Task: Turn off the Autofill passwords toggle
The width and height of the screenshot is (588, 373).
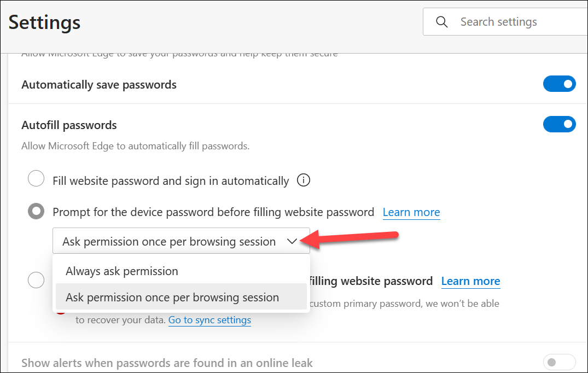Action: [x=559, y=125]
